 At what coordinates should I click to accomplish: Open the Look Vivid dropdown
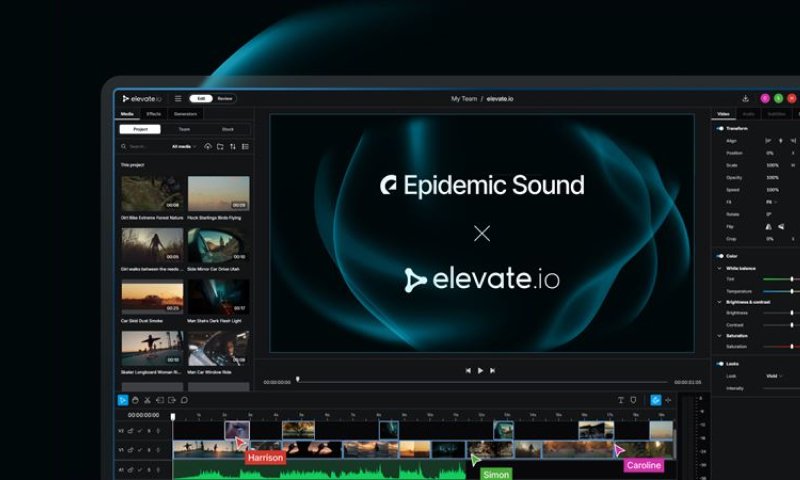pyautogui.click(x=774, y=376)
